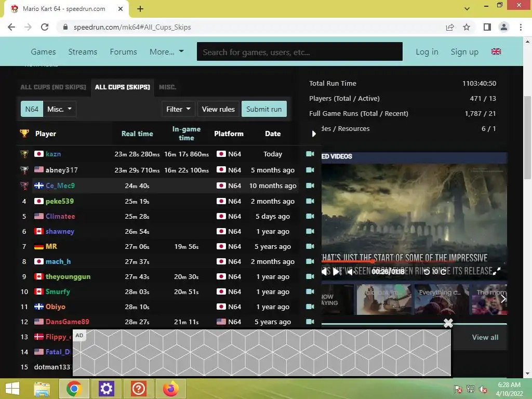Focus the search games and users field

click(300, 51)
